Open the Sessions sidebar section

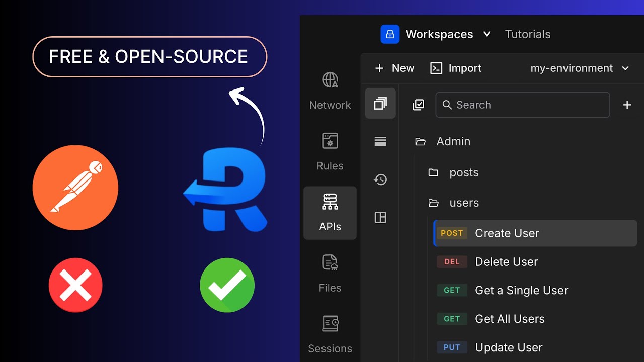pos(330,334)
